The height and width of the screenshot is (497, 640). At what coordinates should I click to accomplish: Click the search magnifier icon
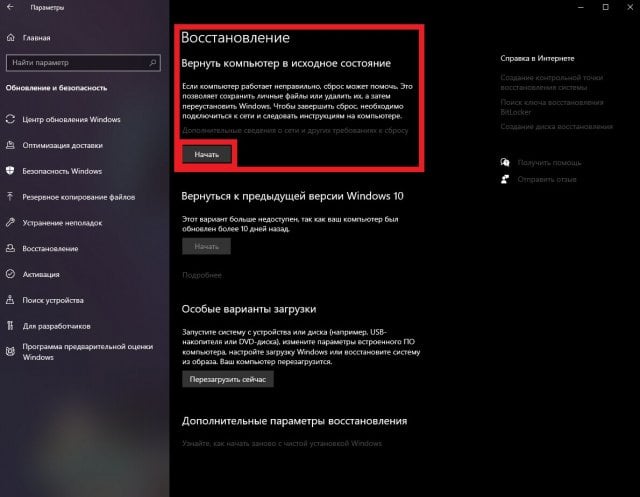tap(153, 62)
